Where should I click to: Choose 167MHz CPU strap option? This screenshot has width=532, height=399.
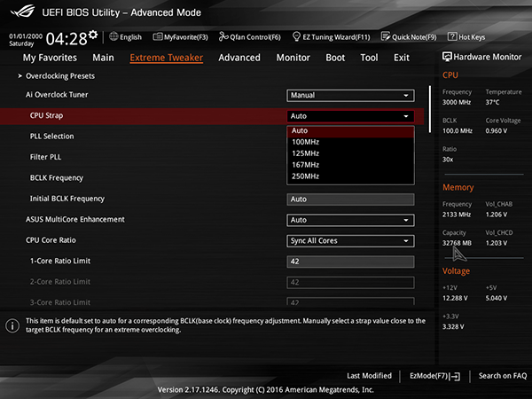pyautogui.click(x=350, y=165)
